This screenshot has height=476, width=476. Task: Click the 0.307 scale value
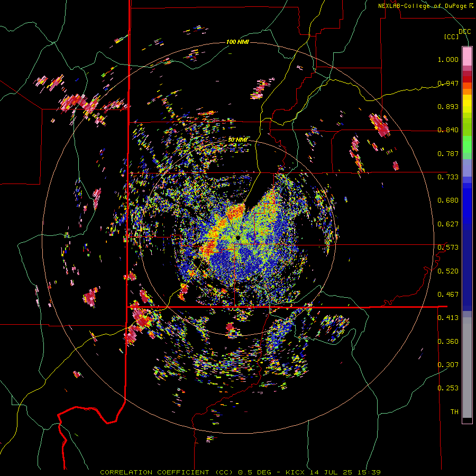click(x=448, y=365)
